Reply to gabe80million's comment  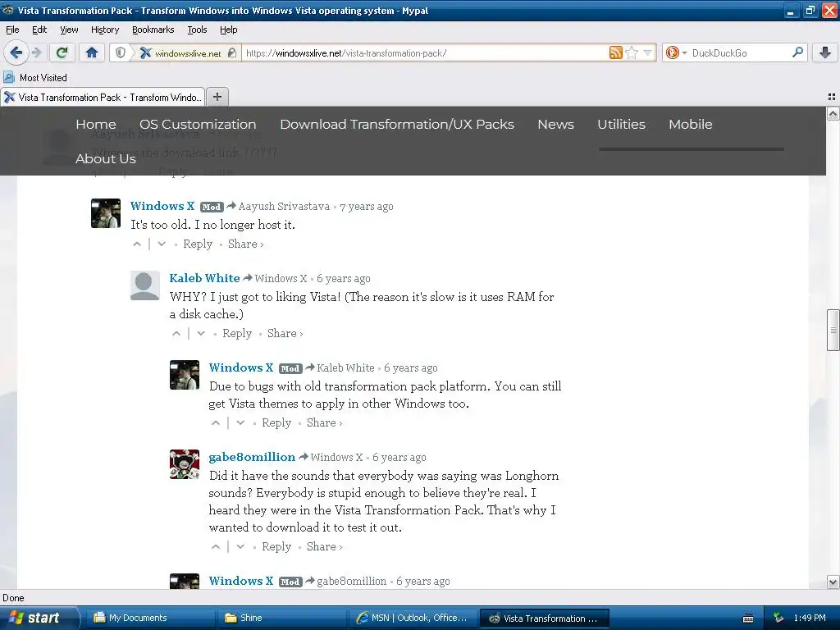(276, 547)
